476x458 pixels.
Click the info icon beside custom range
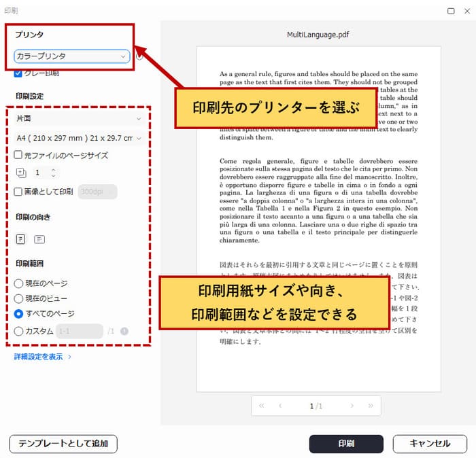tap(124, 331)
